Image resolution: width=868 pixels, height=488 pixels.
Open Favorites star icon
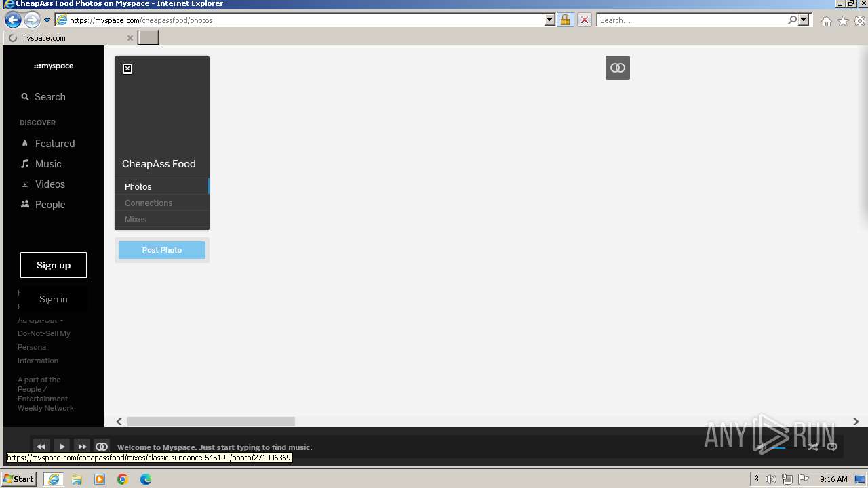click(x=843, y=21)
